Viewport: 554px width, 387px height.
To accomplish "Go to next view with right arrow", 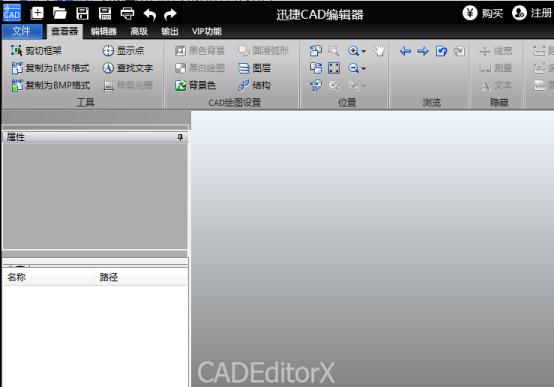I will 423,51.
